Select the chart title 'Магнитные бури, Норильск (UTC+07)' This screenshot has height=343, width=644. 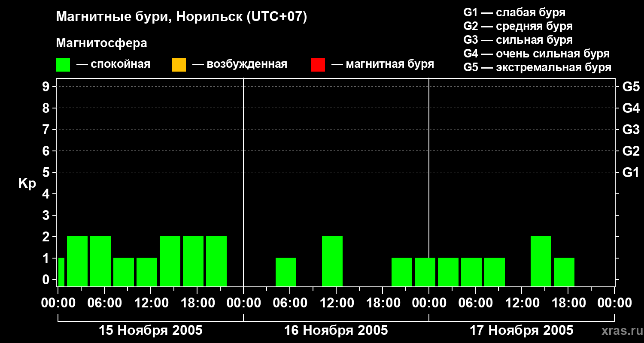pyautogui.click(x=182, y=17)
